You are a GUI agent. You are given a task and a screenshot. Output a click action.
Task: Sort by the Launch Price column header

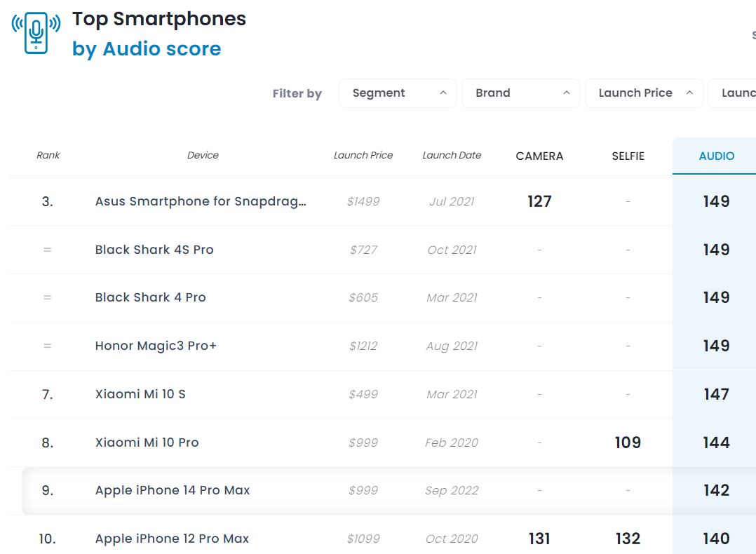363,156
